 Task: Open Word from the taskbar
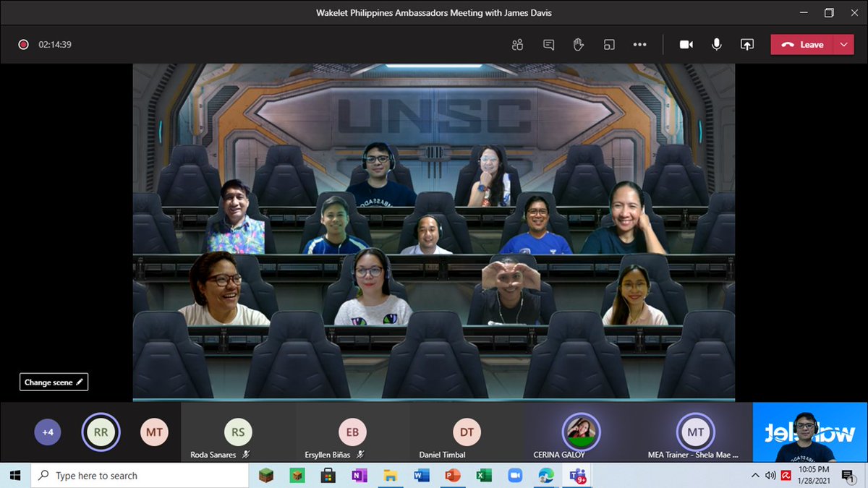tap(422, 476)
